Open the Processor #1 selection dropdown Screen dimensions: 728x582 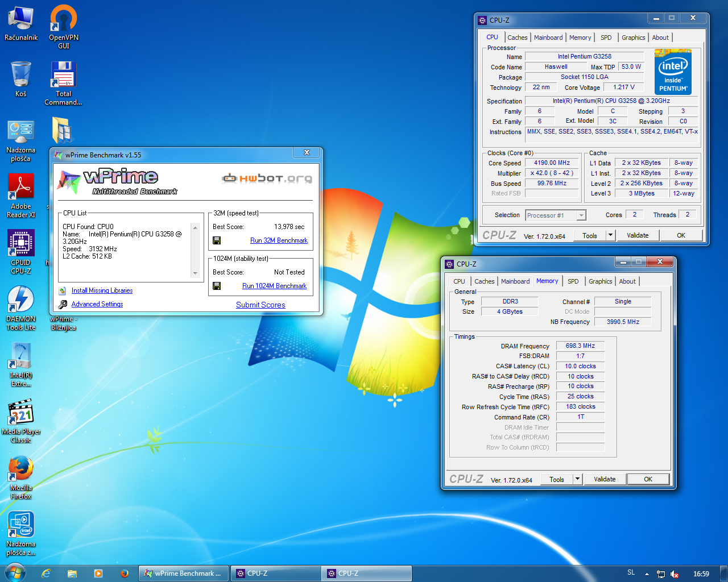[556, 215]
